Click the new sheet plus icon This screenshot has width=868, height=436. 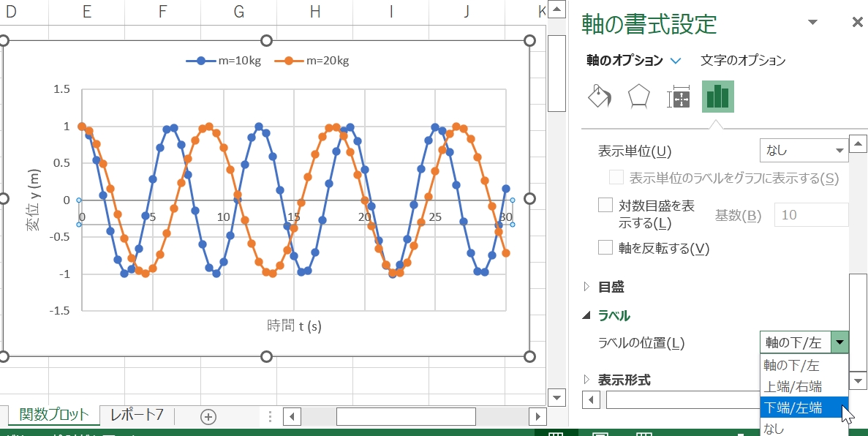(208, 415)
